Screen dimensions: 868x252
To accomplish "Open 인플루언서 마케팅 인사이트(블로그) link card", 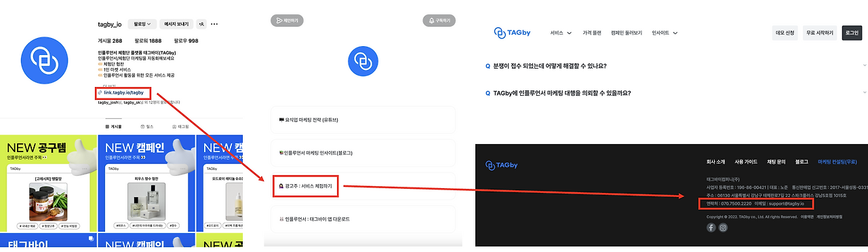I will click(x=362, y=153).
